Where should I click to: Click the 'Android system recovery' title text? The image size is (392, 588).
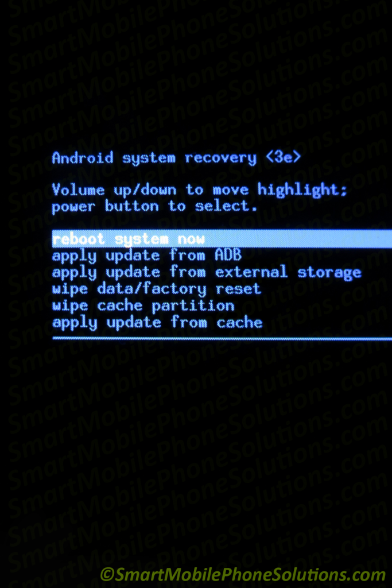(154, 158)
